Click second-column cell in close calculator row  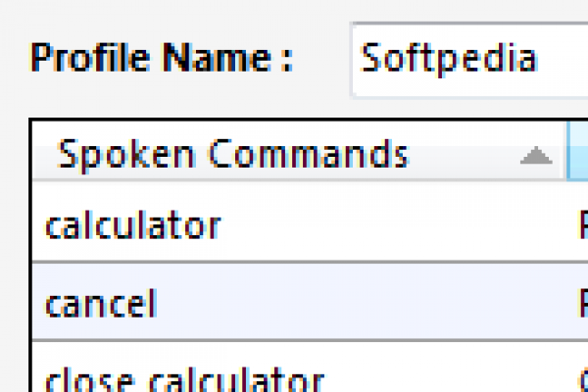pyautogui.click(x=582, y=378)
